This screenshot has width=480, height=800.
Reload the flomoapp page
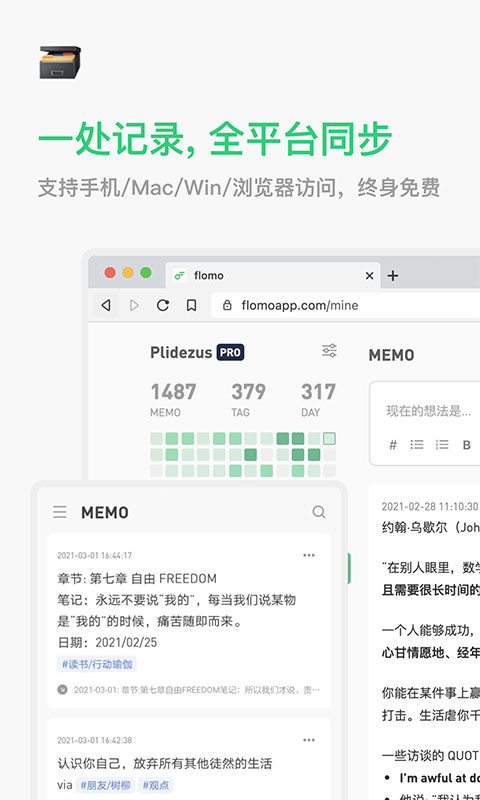click(163, 305)
